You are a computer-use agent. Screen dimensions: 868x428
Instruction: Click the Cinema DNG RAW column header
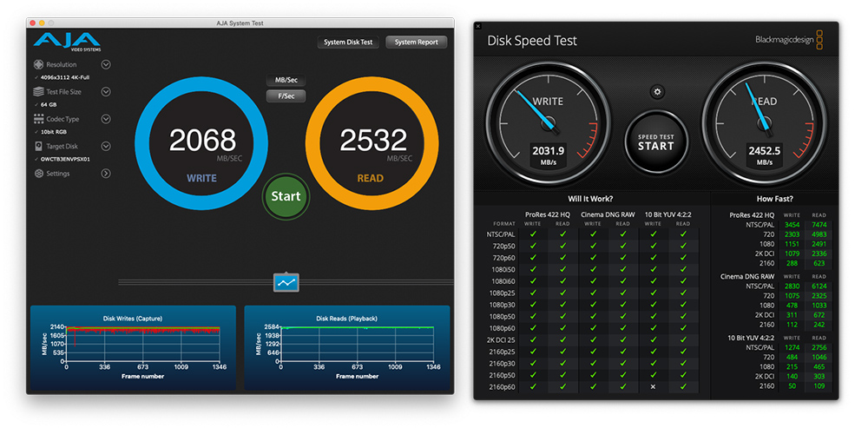608,214
